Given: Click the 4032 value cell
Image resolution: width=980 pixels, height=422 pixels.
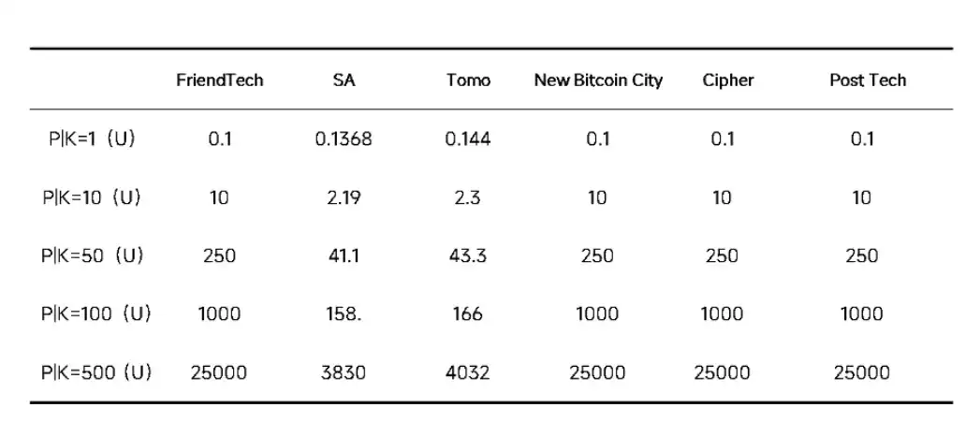Looking at the screenshot, I should click(468, 372).
